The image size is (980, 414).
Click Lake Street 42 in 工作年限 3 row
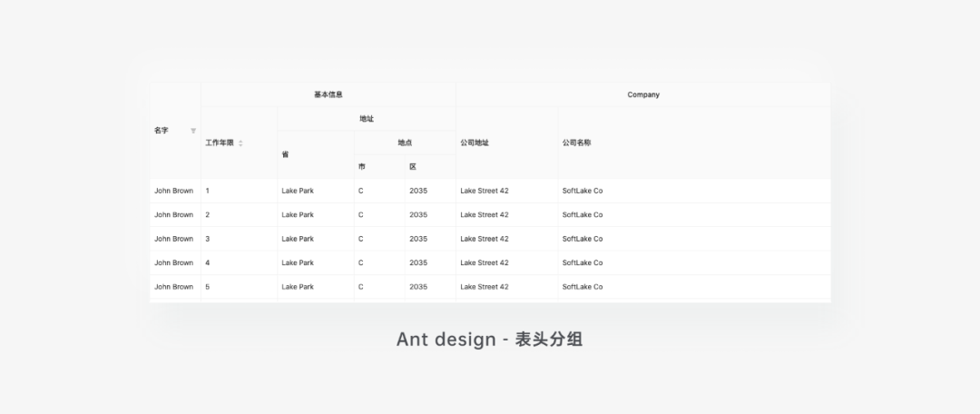pyautogui.click(x=485, y=239)
